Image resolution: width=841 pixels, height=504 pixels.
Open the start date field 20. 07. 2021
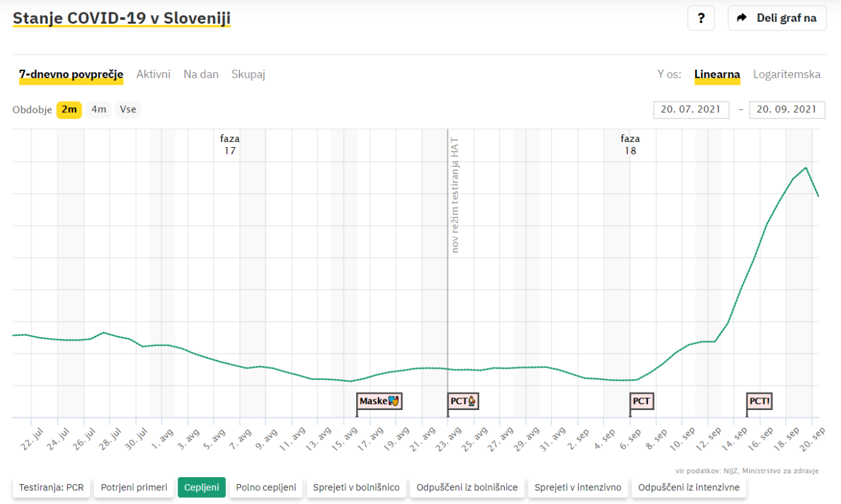tap(691, 110)
